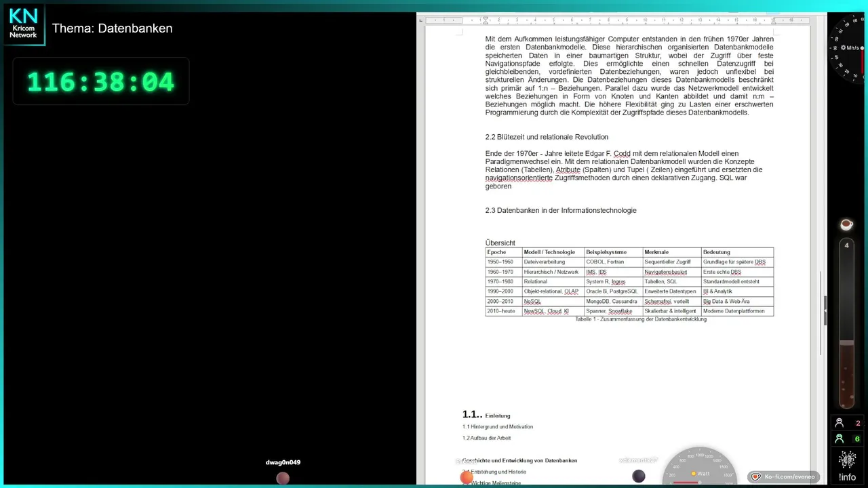Click the 'MongoDB, Cassandra' table cell
The width and height of the screenshot is (868, 488).
click(x=614, y=301)
